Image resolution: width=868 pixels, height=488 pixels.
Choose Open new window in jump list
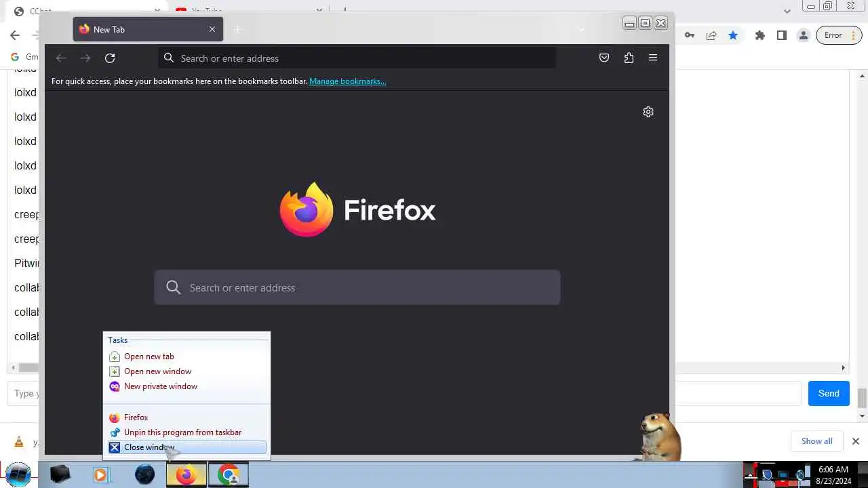point(186,371)
